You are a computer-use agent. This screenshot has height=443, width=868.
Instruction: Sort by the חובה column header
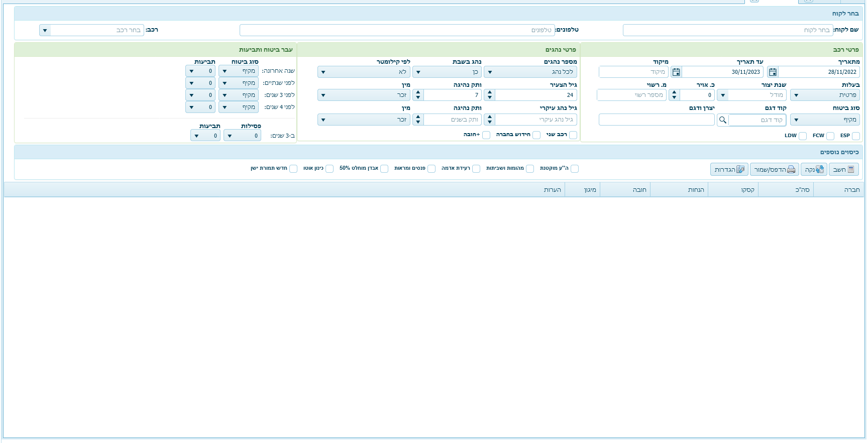[x=625, y=190]
